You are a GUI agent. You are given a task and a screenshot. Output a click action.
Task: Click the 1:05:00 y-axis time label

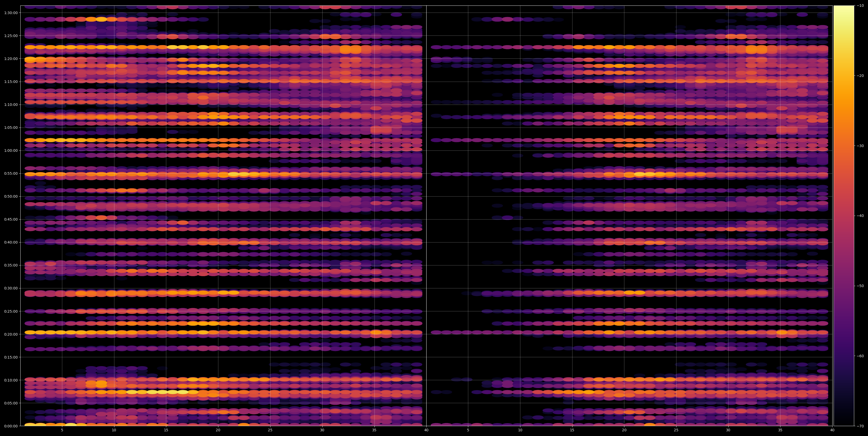point(11,128)
